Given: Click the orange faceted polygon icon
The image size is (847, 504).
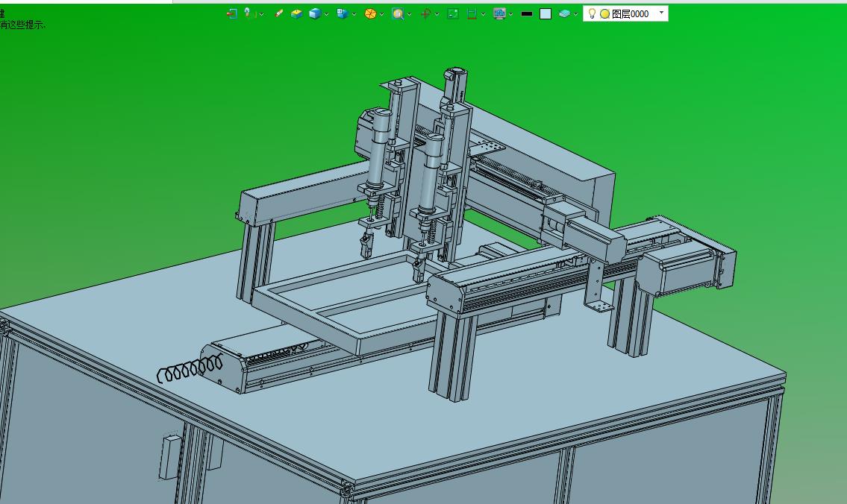Looking at the screenshot, I should coord(370,13).
